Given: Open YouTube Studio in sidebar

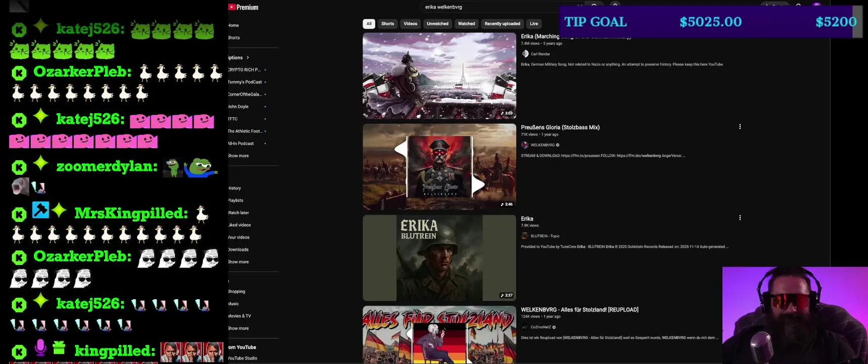Looking at the screenshot, I should pos(242,358).
